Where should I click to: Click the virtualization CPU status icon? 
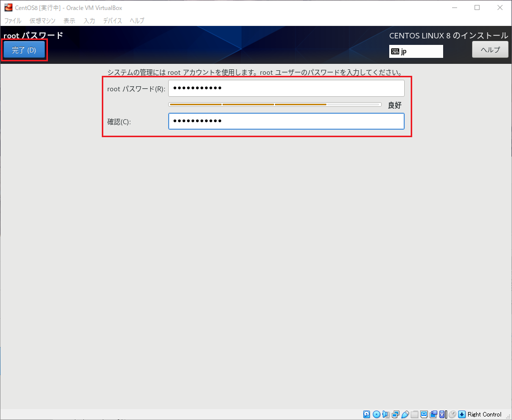(x=443, y=415)
